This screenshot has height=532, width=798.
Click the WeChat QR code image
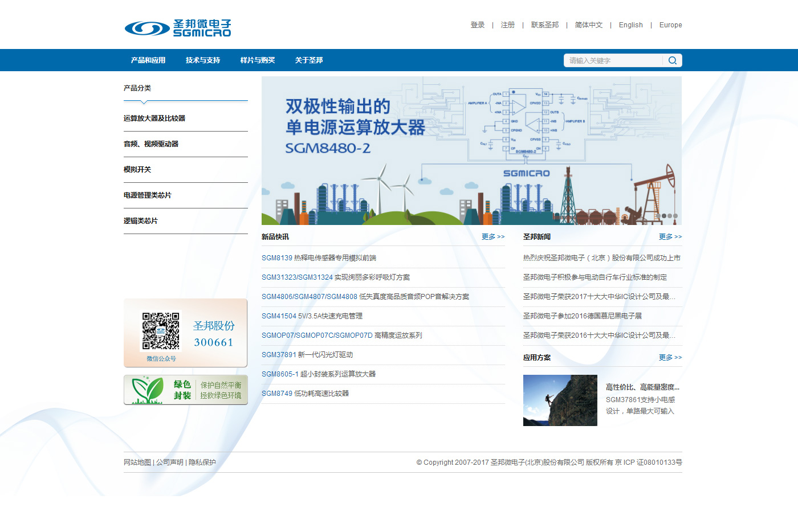coord(161,331)
